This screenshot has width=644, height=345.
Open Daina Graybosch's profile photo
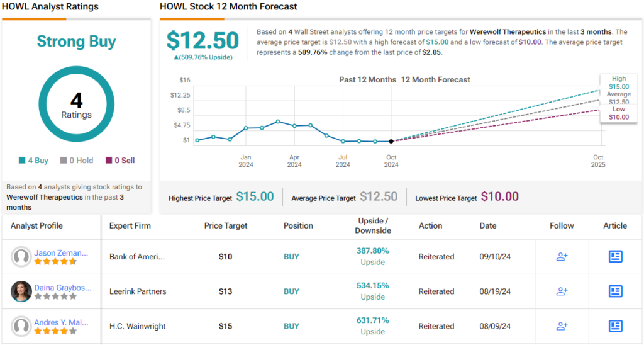21,291
